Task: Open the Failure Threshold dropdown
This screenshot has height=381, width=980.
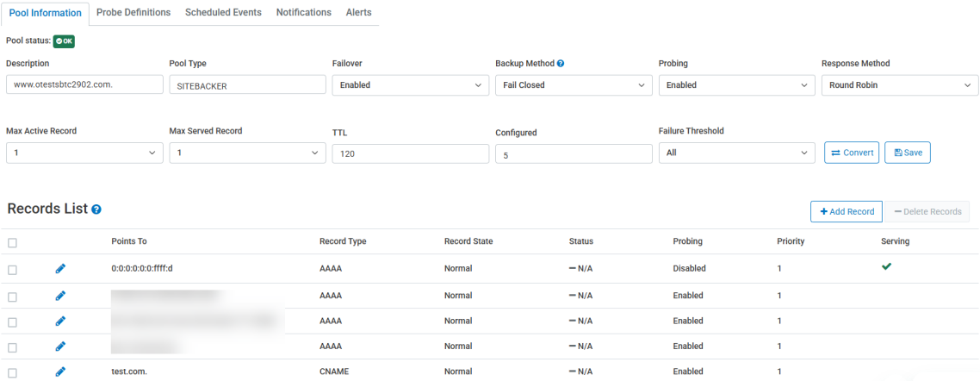Action: pos(736,153)
